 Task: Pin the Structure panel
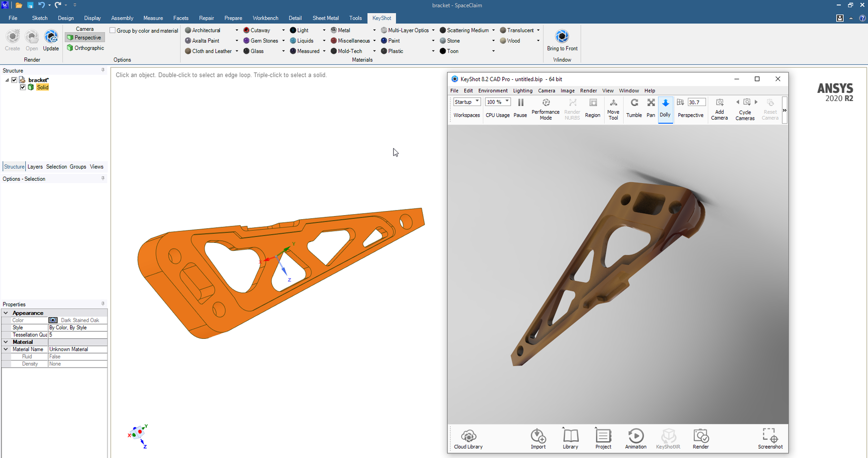[103, 70]
